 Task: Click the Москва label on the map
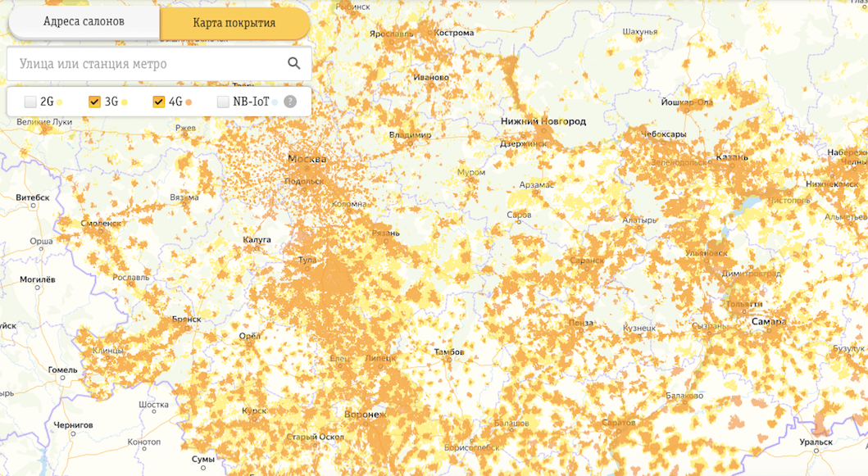pos(307,159)
